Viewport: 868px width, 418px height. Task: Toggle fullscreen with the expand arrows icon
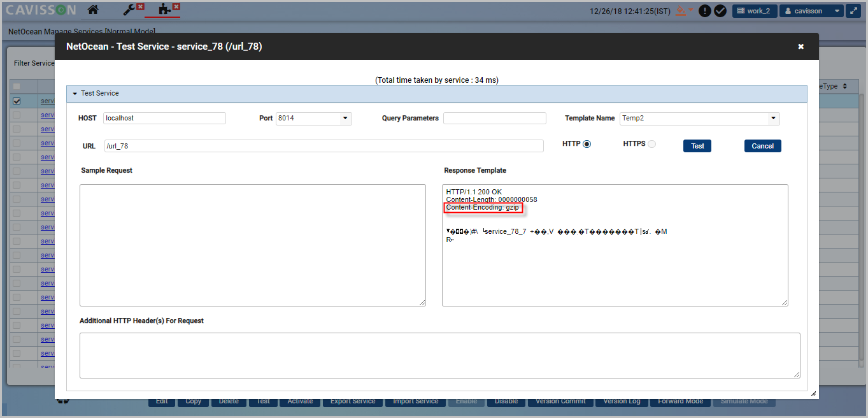click(854, 11)
